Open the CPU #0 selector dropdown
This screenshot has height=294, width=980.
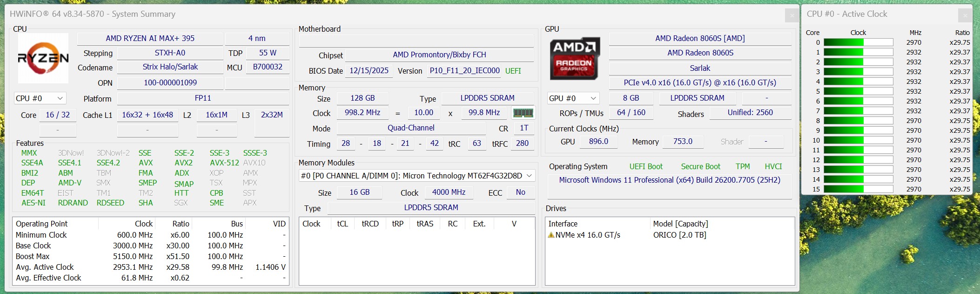point(40,98)
